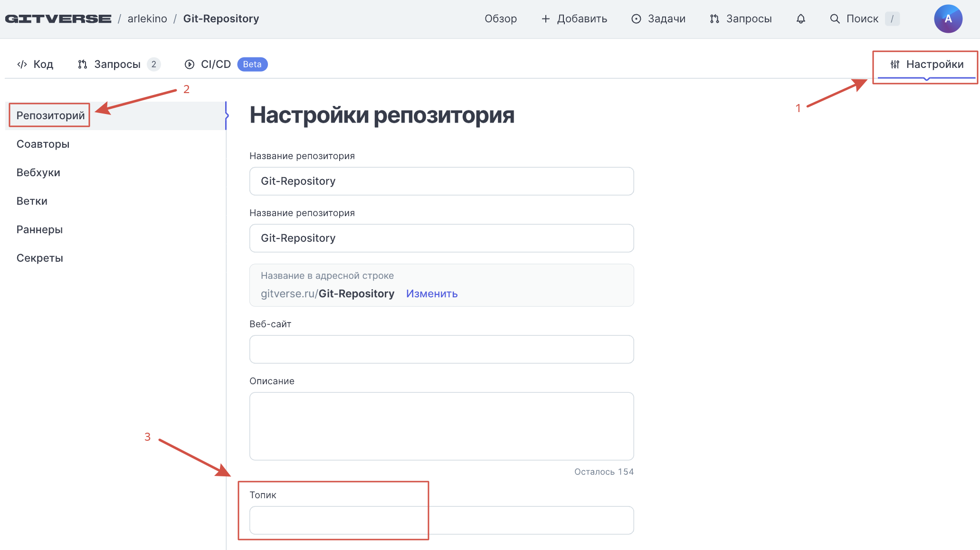Select Репозиторий in settings sidebar
Image resolution: width=980 pixels, height=550 pixels.
(115, 115)
